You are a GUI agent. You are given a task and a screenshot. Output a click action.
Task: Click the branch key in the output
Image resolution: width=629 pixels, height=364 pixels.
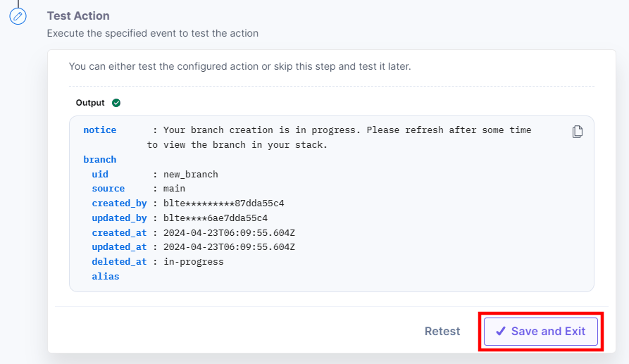pyautogui.click(x=100, y=159)
